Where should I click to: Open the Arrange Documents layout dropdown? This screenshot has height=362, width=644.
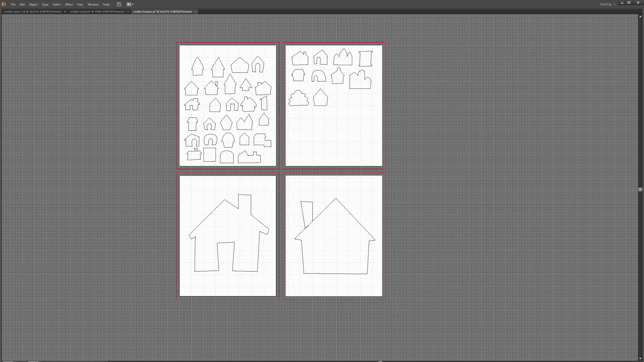point(130,4)
